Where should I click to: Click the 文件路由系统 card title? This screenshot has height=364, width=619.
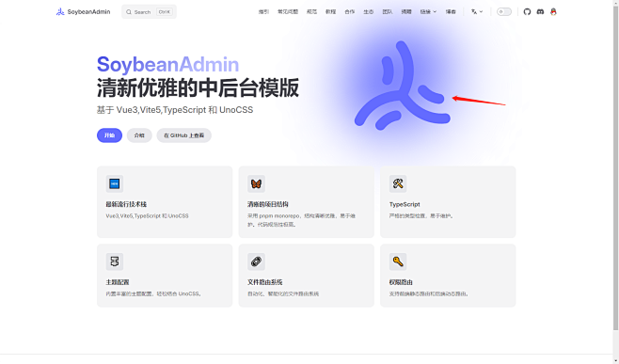pos(265,282)
